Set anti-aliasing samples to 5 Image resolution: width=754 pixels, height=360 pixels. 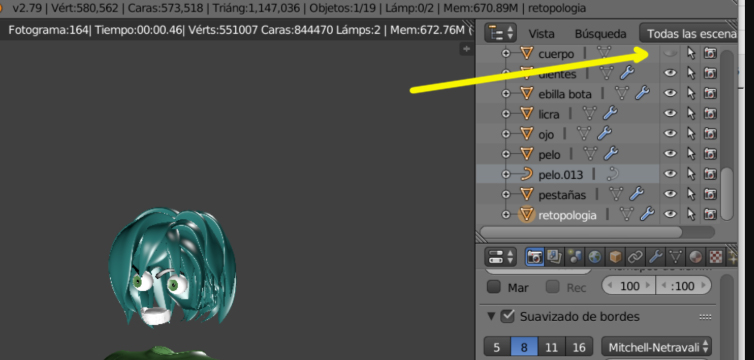496,347
